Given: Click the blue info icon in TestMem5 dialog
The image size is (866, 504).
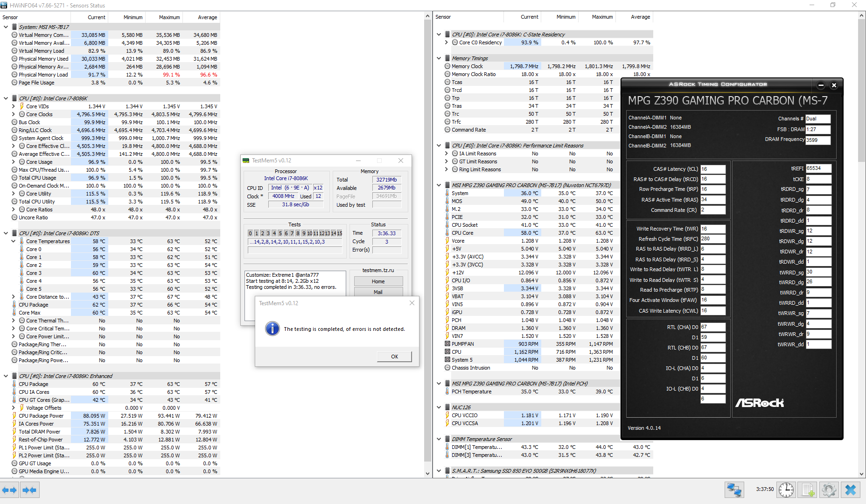Looking at the screenshot, I should [x=272, y=329].
